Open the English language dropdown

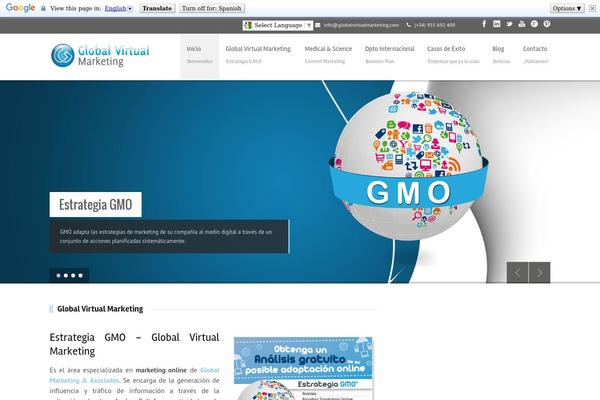click(x=119, y=8)
